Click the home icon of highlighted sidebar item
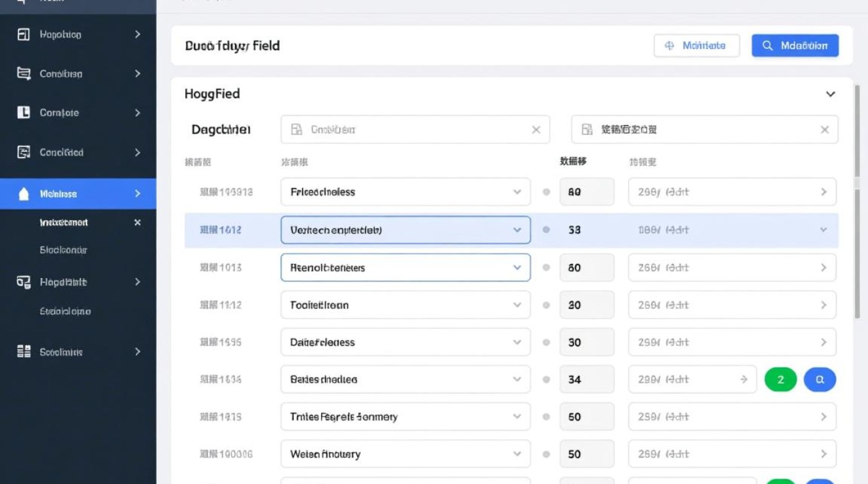This screenshot has height=484, width=868. (x=24, y=194)
